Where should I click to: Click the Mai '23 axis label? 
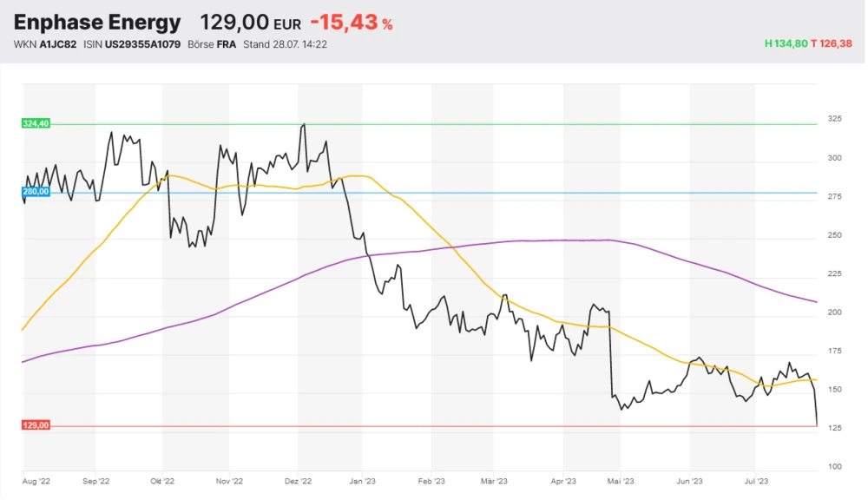click(x=620, y=479)
